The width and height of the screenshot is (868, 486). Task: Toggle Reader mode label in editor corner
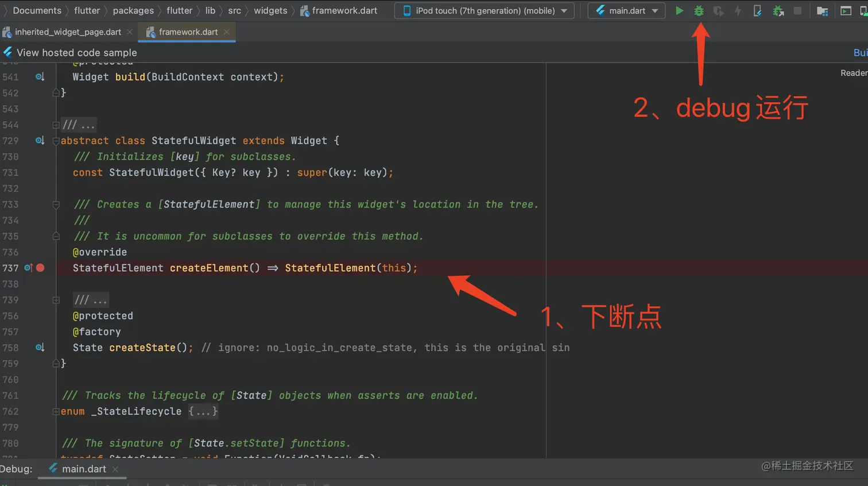coord(854,73)
